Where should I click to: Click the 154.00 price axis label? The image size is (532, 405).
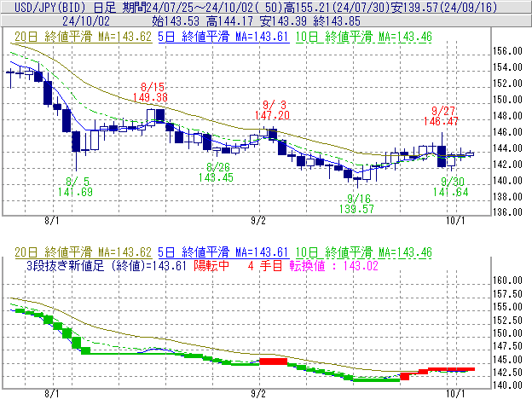tap(507, 67)
